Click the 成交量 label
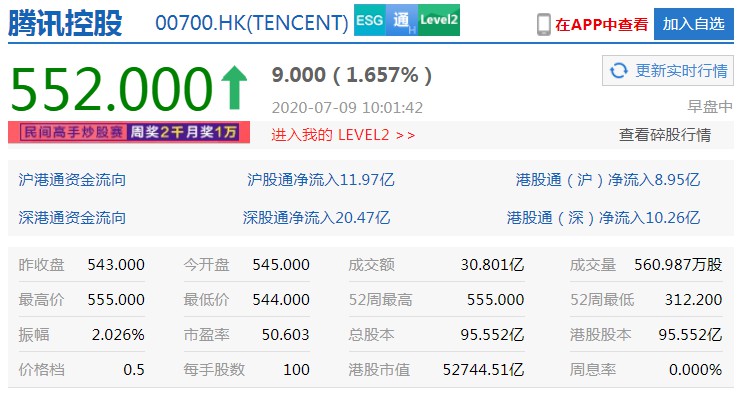This screenshot has height=406, width=744. [593, 265]
